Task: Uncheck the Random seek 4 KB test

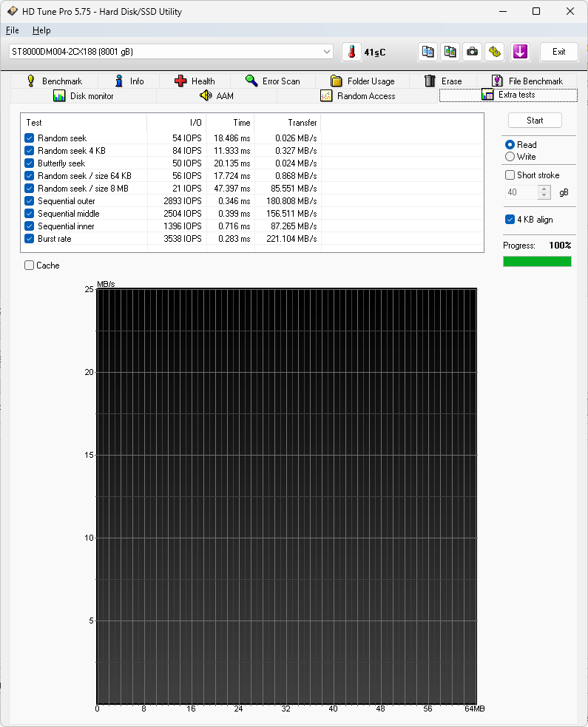Action: pos(29,151)
